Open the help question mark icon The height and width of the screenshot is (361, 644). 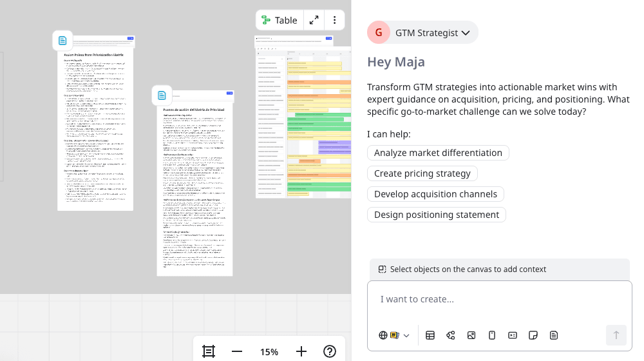tap(329, 351)
